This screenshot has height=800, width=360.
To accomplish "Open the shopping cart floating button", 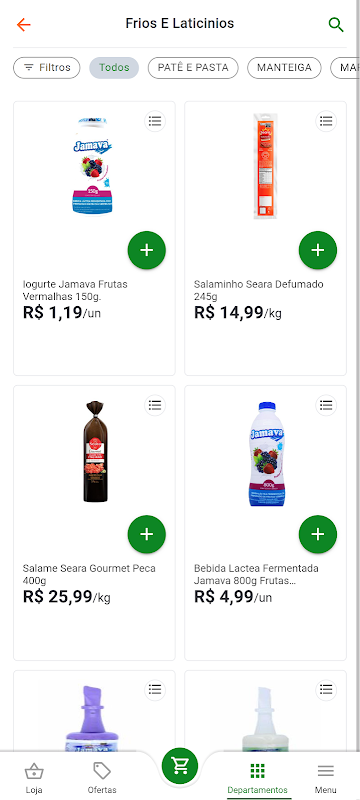I will (x=180, y=765).
